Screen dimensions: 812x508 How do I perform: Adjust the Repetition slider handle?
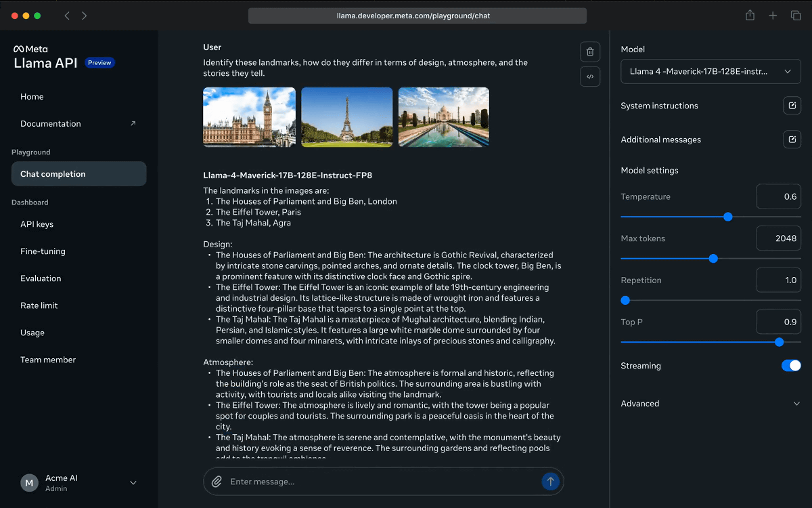point(625,300)
